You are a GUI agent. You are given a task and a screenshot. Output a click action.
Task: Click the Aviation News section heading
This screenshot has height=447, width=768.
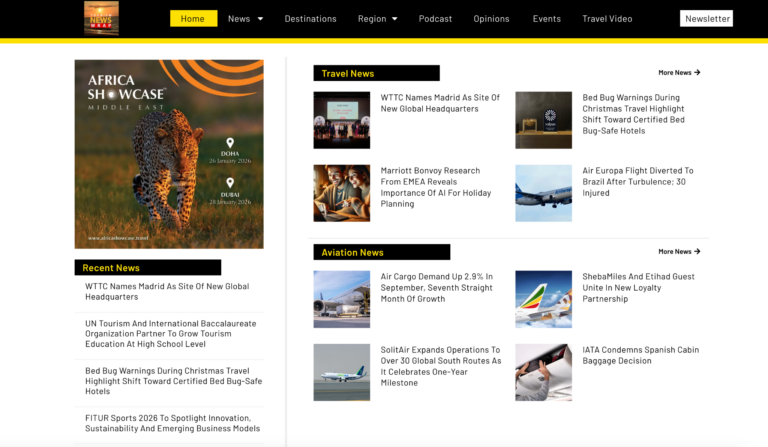(x=382, y=252)
